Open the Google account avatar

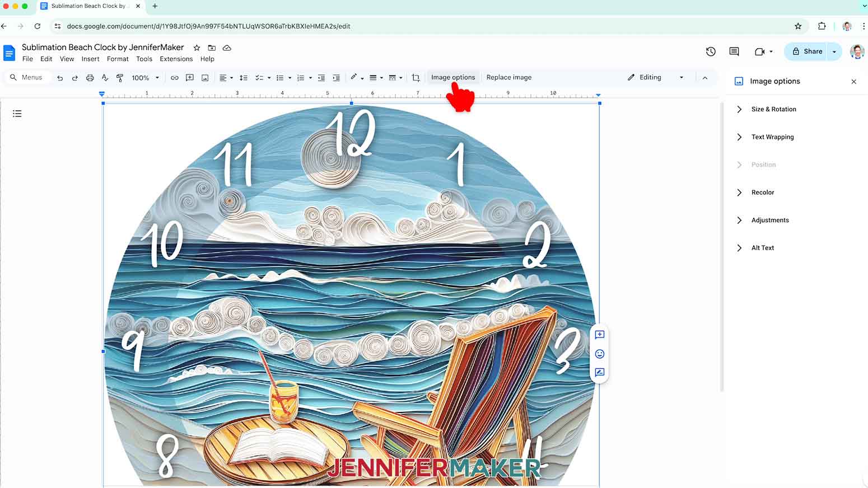click(x=857, y=51)
